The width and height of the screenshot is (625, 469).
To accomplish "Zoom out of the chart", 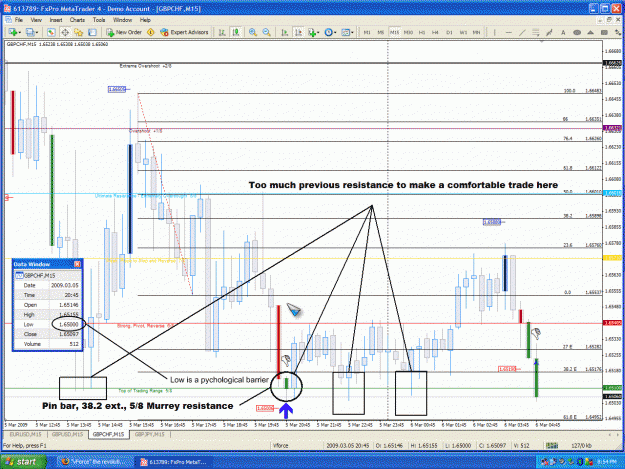I will 267,32.
